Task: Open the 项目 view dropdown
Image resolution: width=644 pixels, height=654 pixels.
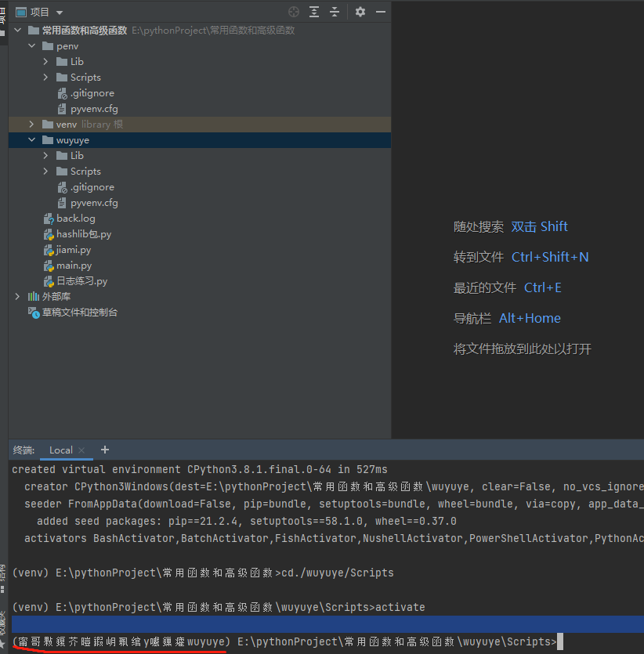Action: pyautogui.click(x=60, y=13)
